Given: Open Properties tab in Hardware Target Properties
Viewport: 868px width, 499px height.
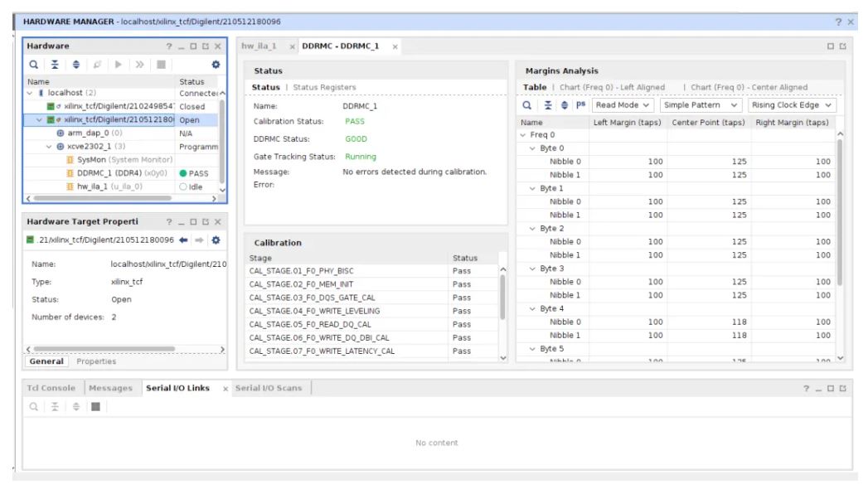Looking at the screenshot, I should pos(96,361).
